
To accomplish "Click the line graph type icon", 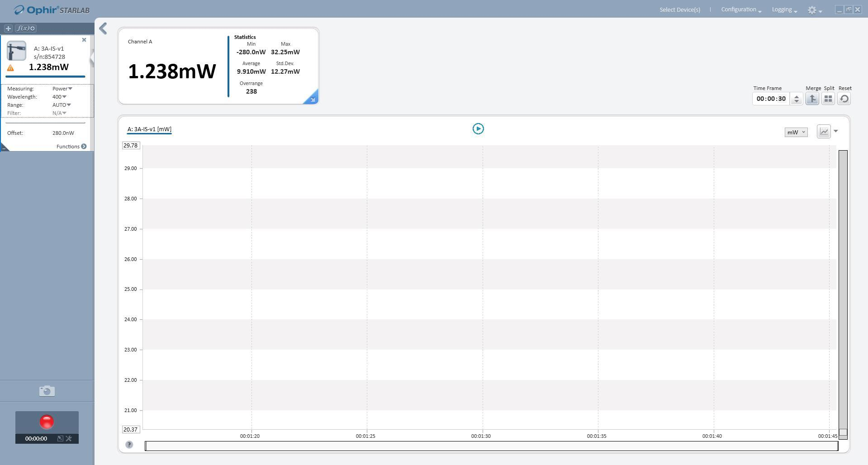I will point(824,132).
